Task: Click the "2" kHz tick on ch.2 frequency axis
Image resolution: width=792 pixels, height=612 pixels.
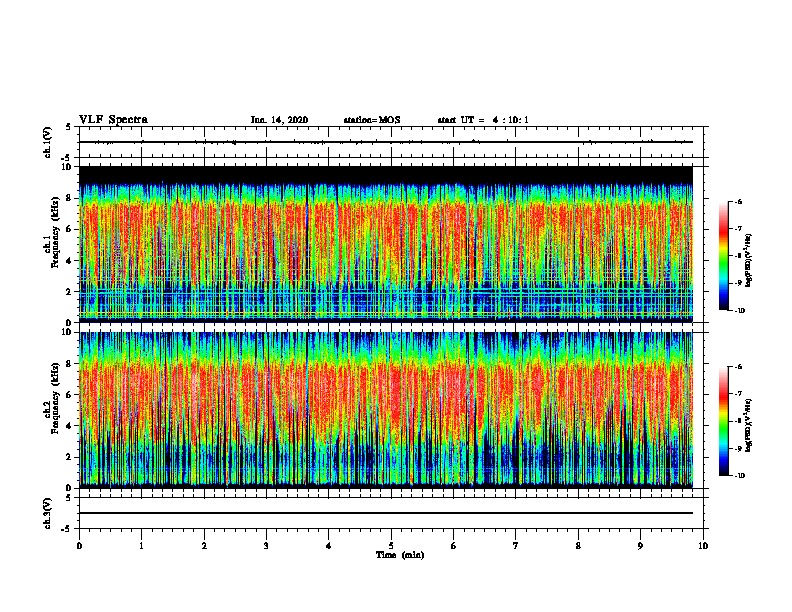Action: point(69,457)
